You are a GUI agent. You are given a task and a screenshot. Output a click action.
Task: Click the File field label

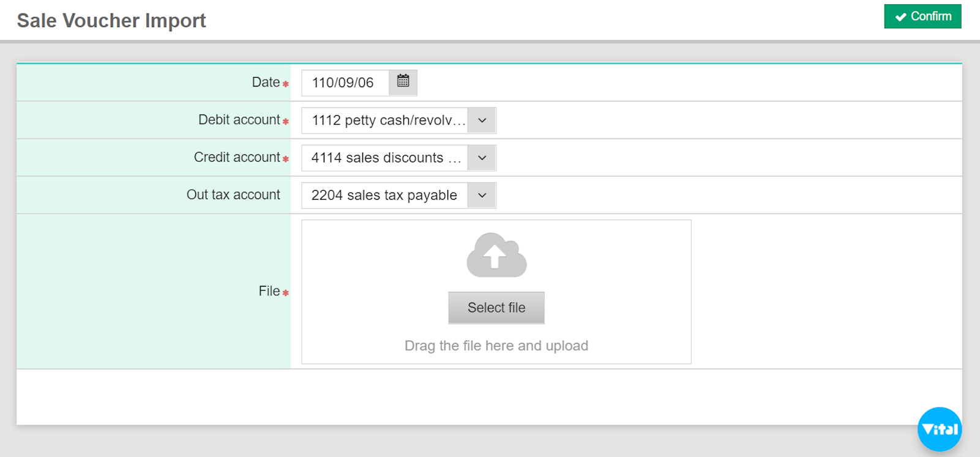tap(269, 291)
